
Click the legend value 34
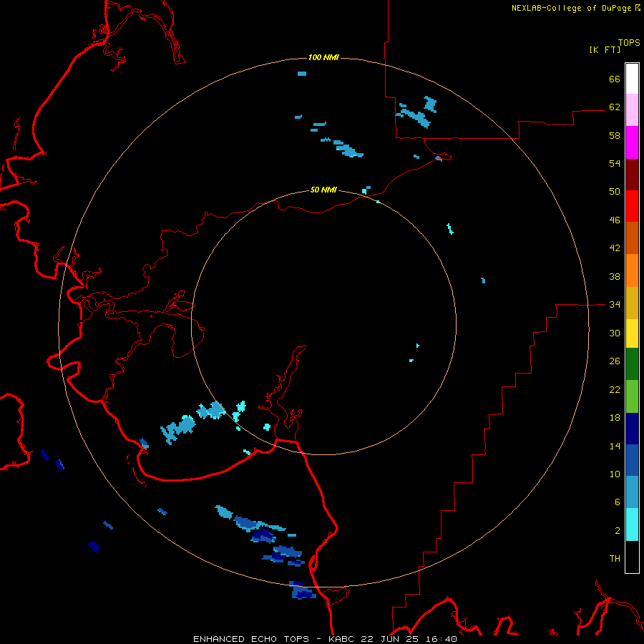click(x=615, y=304)
